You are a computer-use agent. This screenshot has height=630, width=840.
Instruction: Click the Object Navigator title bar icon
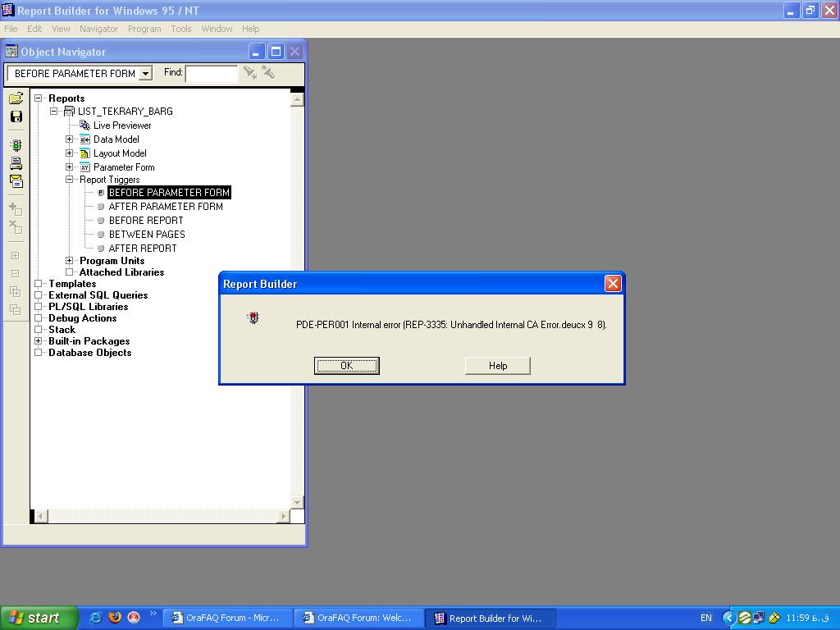[11, 52]
